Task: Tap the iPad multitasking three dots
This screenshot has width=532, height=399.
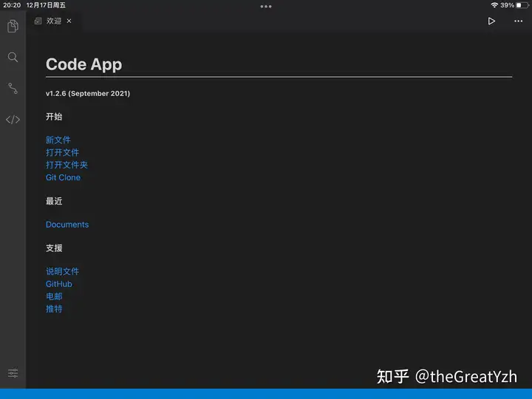Action: pos(266,6)
